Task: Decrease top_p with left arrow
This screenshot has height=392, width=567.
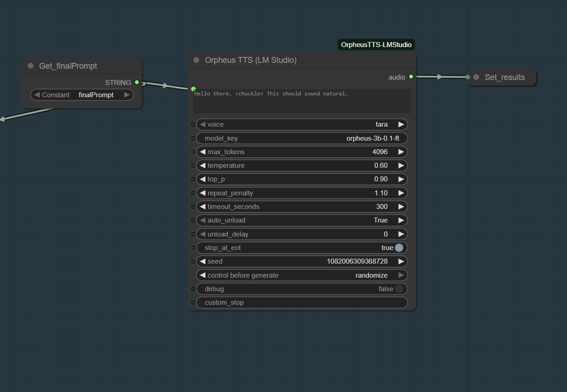Action: pyautogui.click(x=202, y=179)
